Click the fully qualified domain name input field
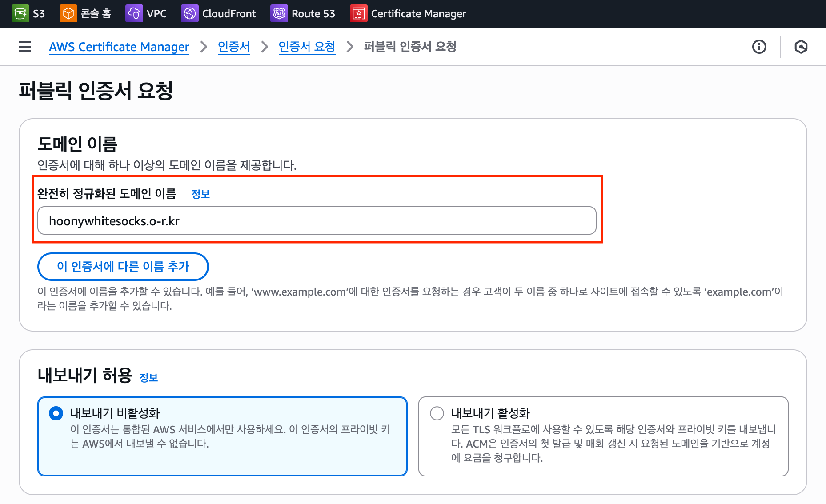826x504 pixels. coord(317,221)
